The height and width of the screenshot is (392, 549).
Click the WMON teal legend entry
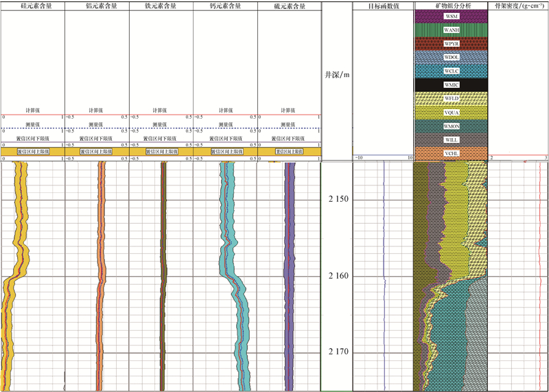451,126
